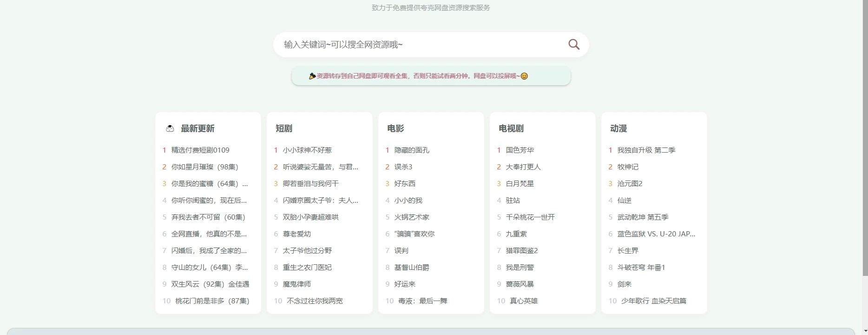The width and height of the screenshot is (868, 335).
Task: Click the magnifying glass search icon
Action: pos(574,44)
